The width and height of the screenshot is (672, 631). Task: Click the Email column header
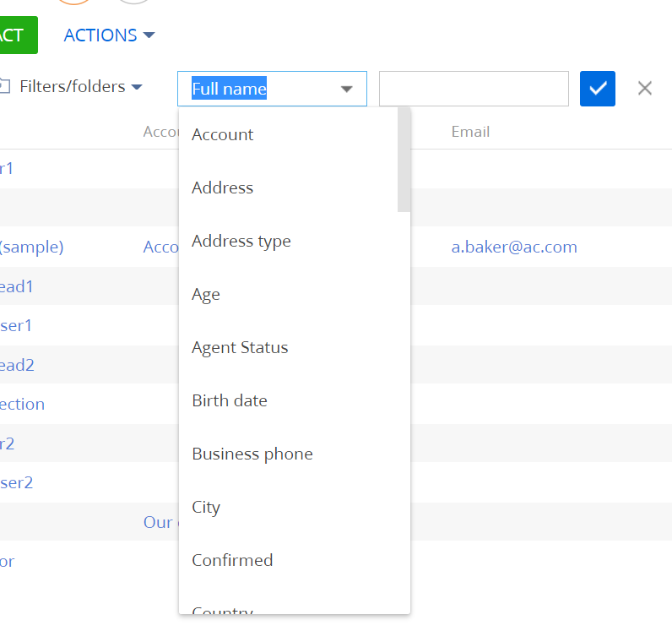point(470,132)
